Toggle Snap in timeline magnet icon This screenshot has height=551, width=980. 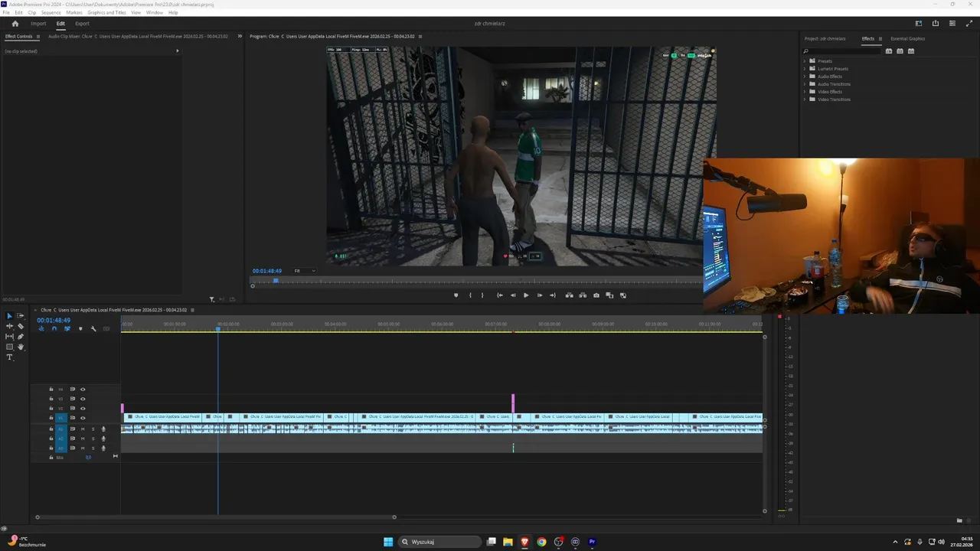point(54,329)
